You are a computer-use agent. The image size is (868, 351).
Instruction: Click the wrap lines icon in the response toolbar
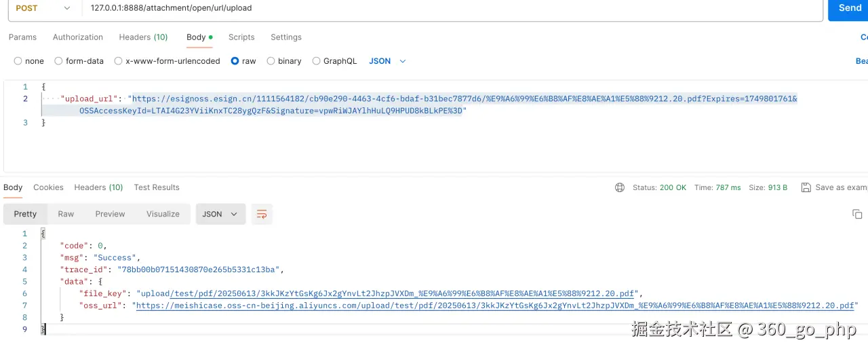click(262, 214)
